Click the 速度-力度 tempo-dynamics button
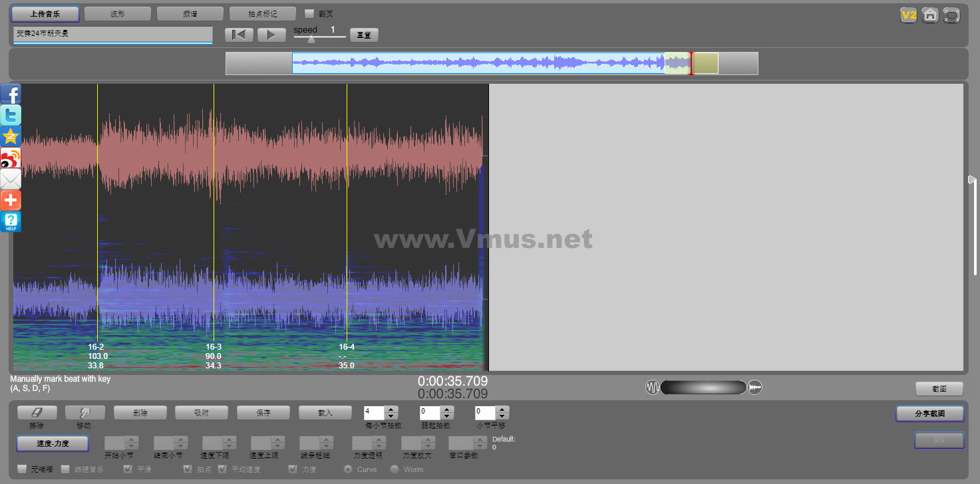980x484 pixels. pos(53,443)
